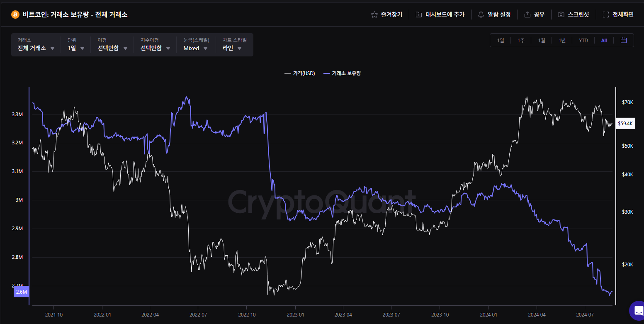The image size is (644, 324).
Task: Click the 2022 04 date axis label
Action: coord(150,315)
